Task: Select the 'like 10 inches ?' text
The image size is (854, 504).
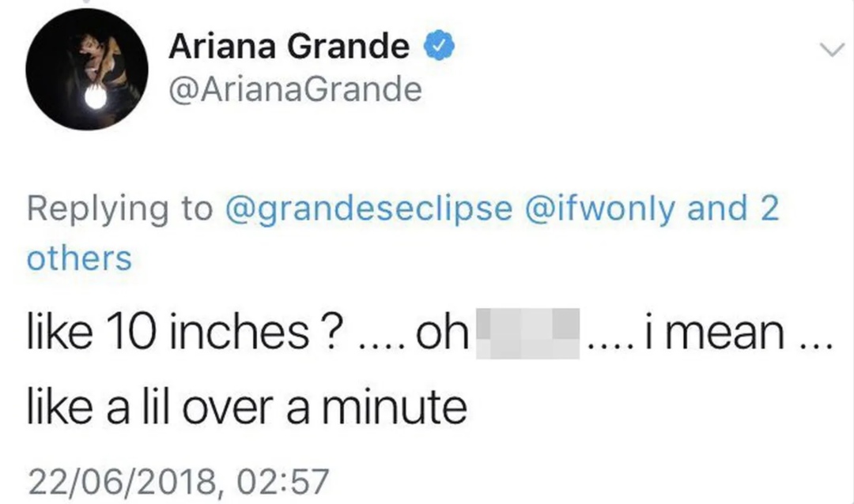Action: point(185,332)
